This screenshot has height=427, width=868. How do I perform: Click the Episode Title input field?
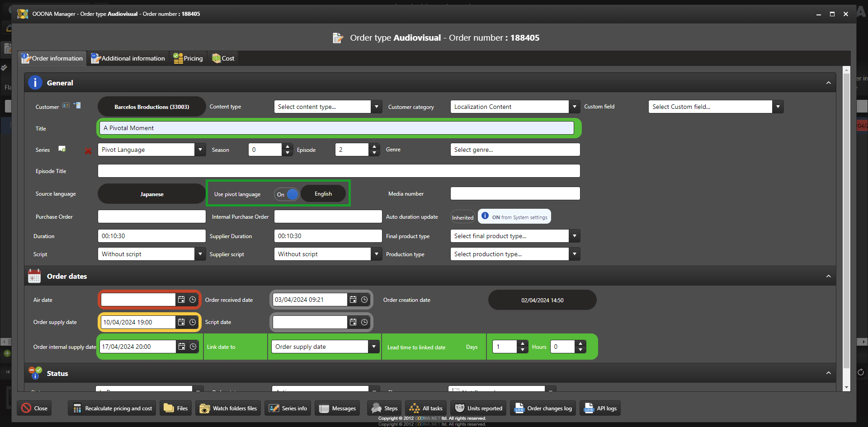tap(339, 171)
